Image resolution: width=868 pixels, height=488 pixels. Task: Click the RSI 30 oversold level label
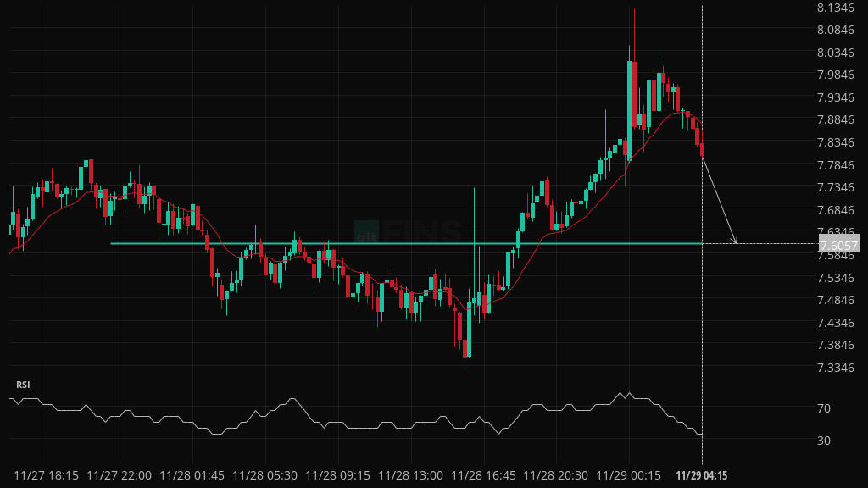823,441
